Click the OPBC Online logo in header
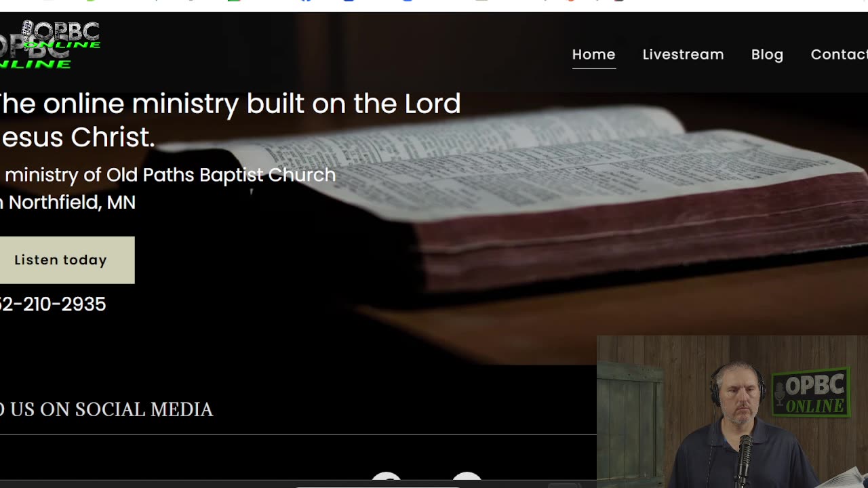 click(50, 45)
